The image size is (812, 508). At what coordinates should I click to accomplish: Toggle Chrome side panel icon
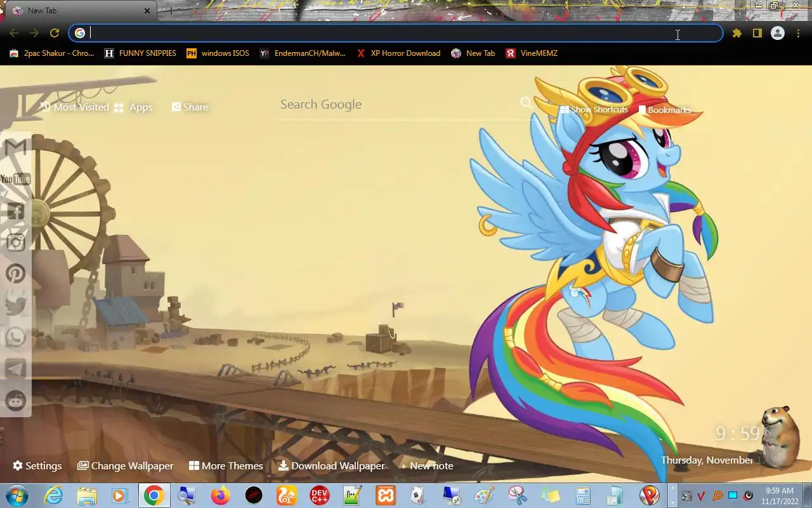pos(757,33)
